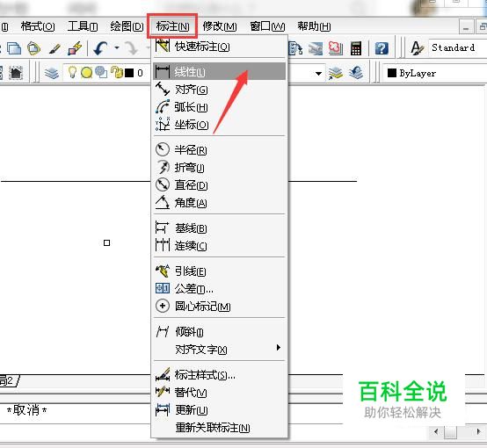
Task: Toggle layer 0 on/off lightbulb
Action: tap(72, 72)
